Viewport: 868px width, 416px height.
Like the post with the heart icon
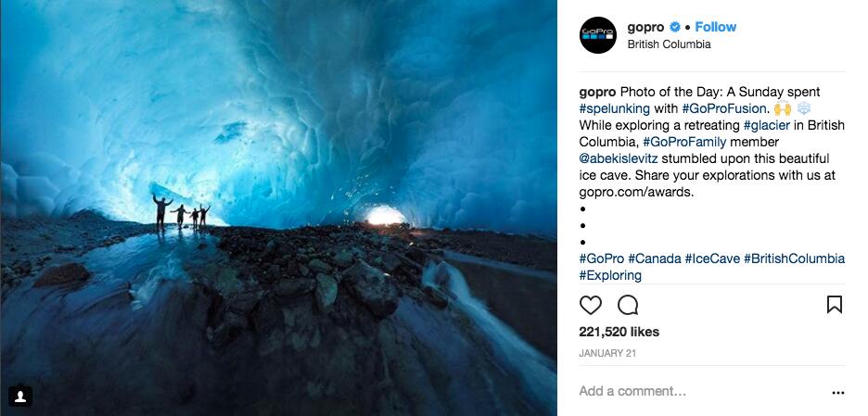click(590, 305)
